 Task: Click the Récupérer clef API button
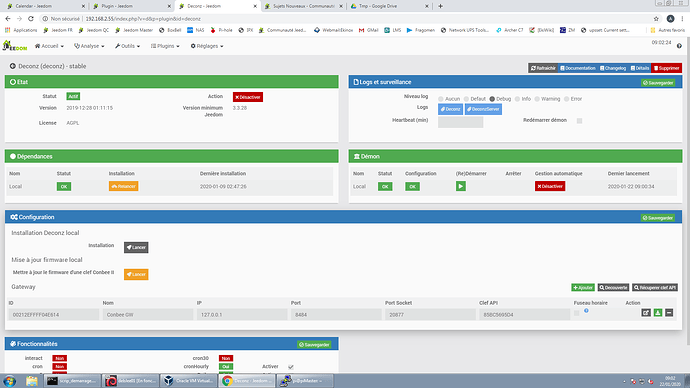pyautogui.click(x=655, y=288)
